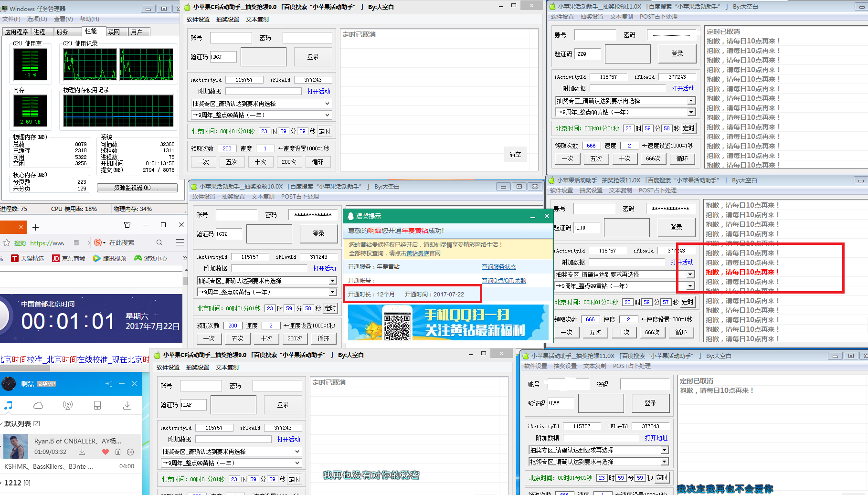The height and width of the screenshot is (495, 868).
Task: Click the magnifier search icon in the browser
Action: [159, 242]
